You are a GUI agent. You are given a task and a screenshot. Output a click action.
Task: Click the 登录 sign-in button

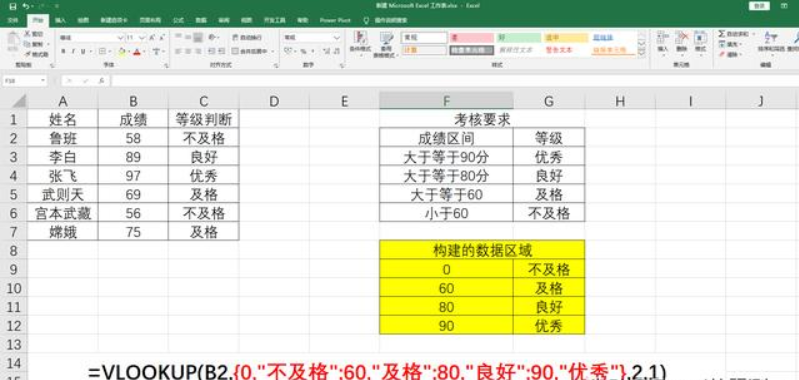click(x=759, y=6)
